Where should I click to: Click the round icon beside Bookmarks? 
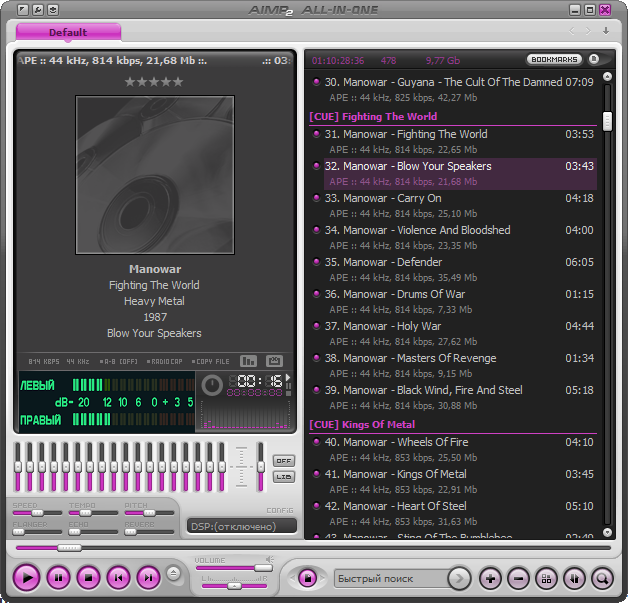[x=594, y=59]
